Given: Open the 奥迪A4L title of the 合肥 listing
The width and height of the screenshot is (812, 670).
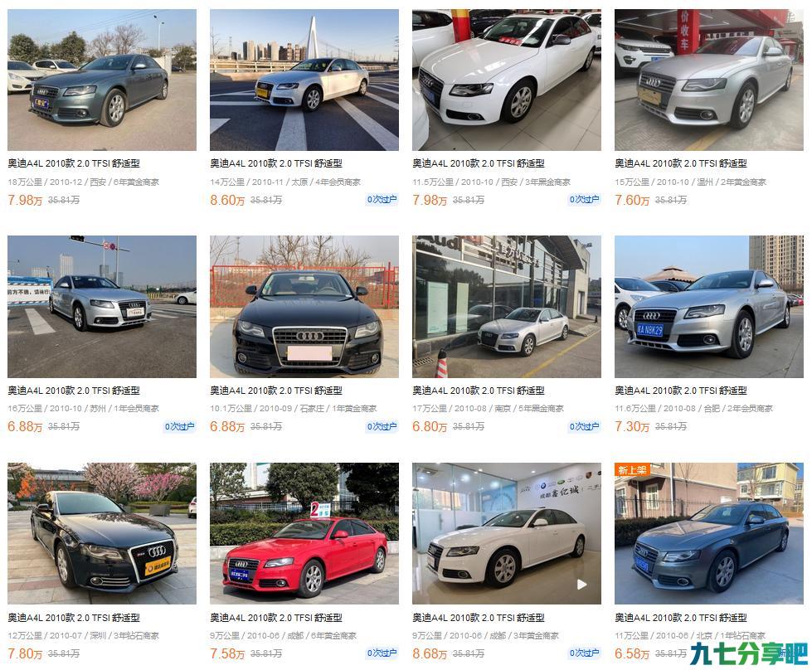Looking at the screenshot, I should coord(680,391).
